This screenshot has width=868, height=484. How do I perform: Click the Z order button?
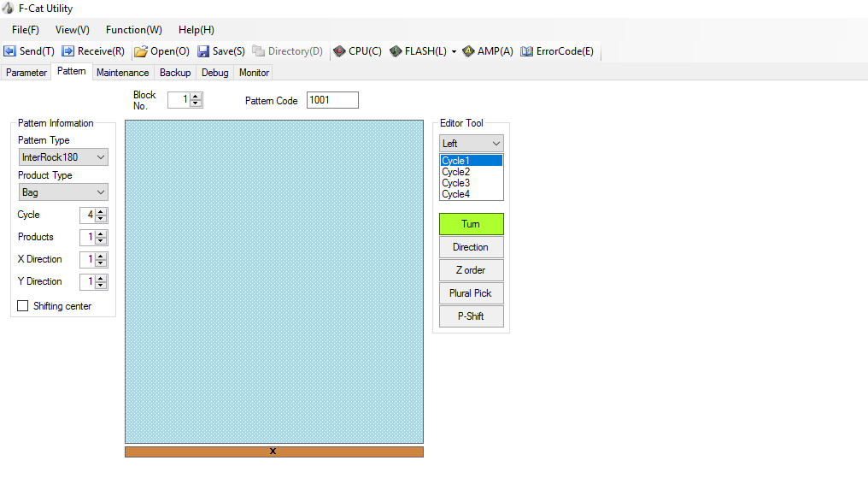pyautogui.click(x=471, y=270)
